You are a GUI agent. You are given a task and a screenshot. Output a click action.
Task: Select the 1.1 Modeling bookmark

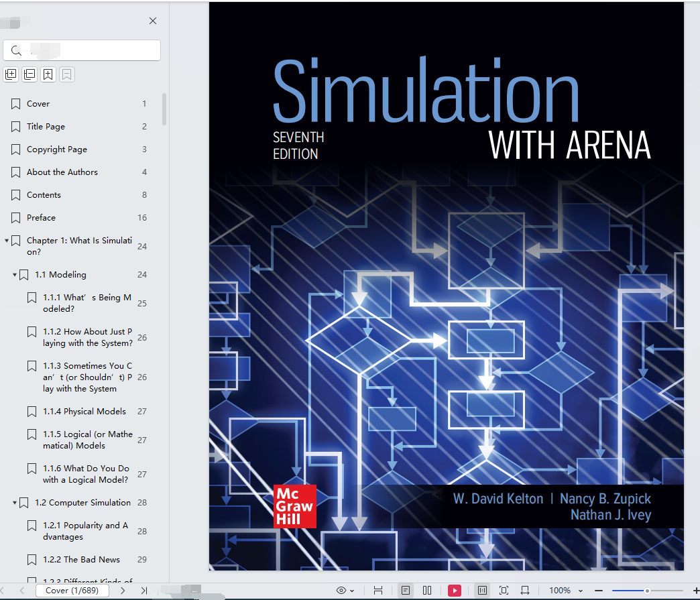coord(60,275)
